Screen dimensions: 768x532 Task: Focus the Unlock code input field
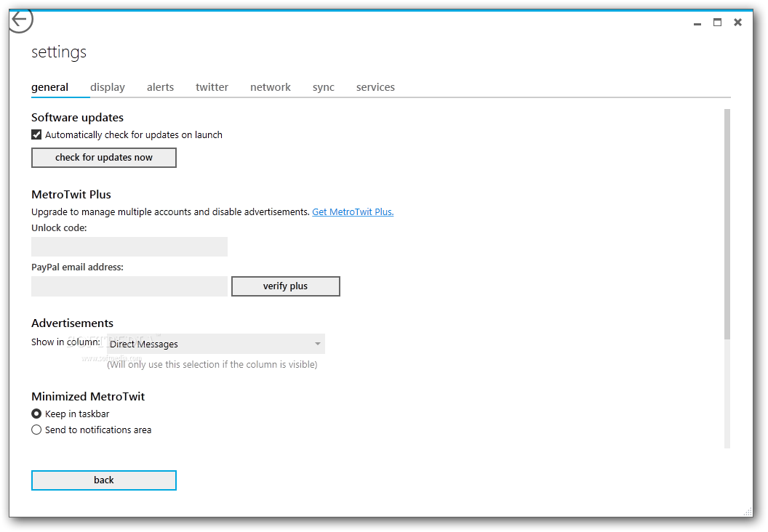tap(129, 246)
